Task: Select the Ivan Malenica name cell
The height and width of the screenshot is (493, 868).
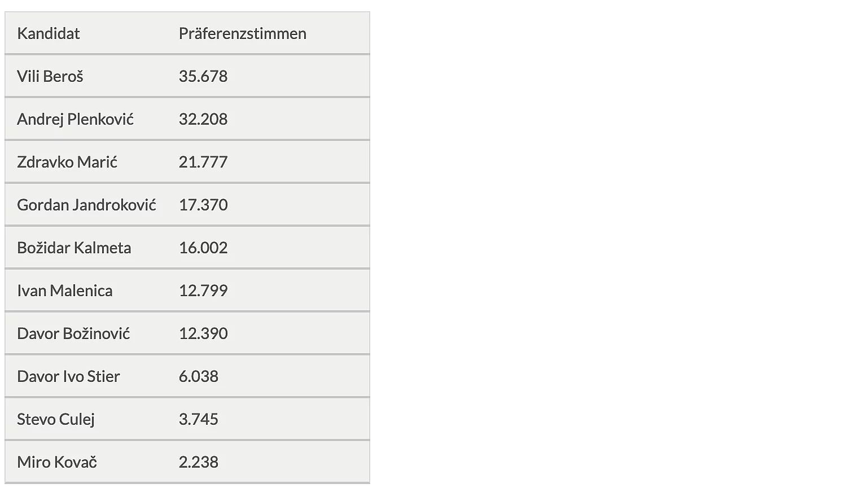Action: 65,290
